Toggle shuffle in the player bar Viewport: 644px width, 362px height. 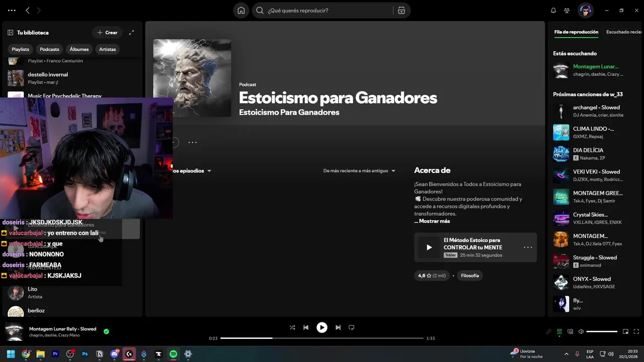coord(292,327)
